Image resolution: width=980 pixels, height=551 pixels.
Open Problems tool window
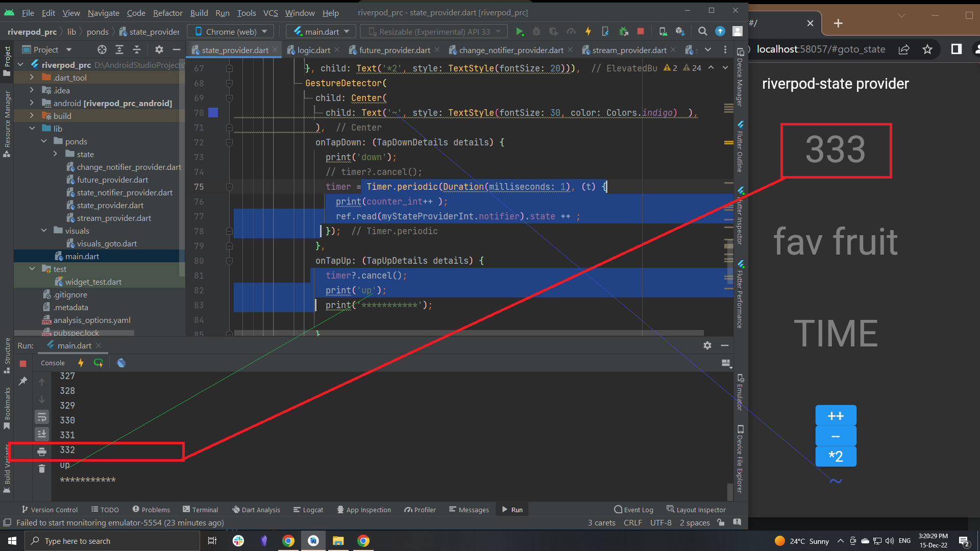pyautogui.click(x=151, y=510)
